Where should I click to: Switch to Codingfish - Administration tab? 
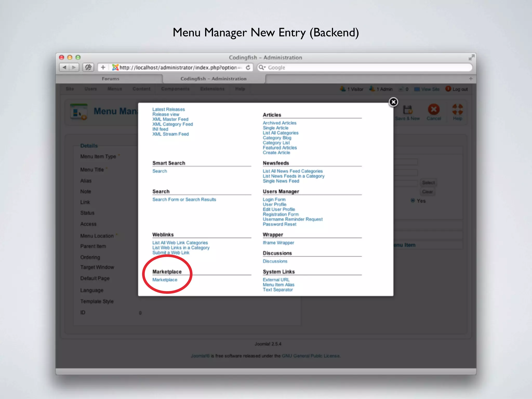[214, 79]
